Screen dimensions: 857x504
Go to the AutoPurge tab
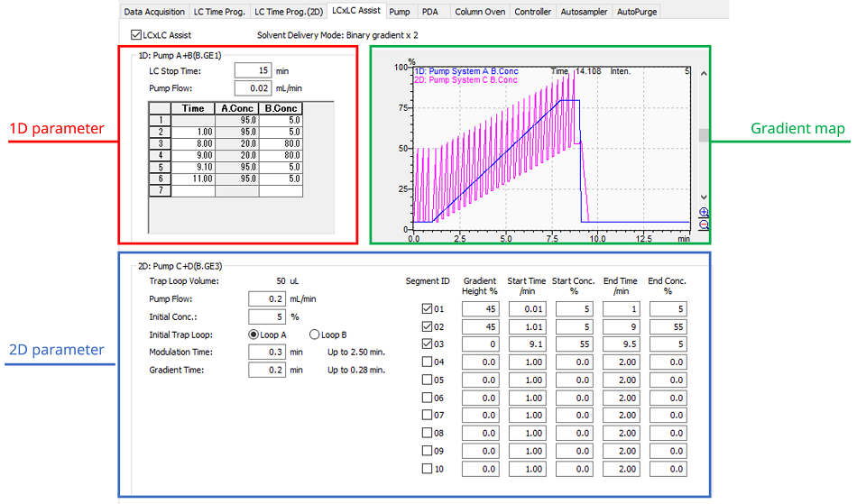pyautogui.click(x=638, y=12)
